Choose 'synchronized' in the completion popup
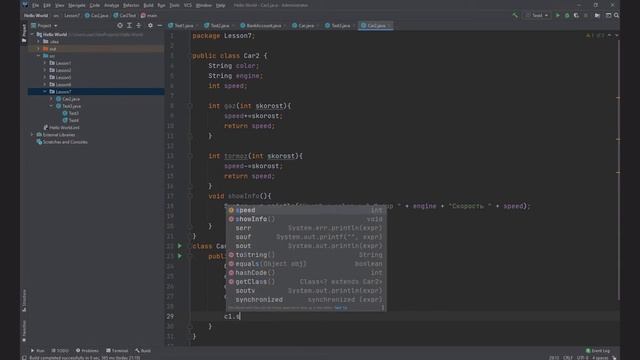The image size is (640, 360). click(x=306, y=300)
